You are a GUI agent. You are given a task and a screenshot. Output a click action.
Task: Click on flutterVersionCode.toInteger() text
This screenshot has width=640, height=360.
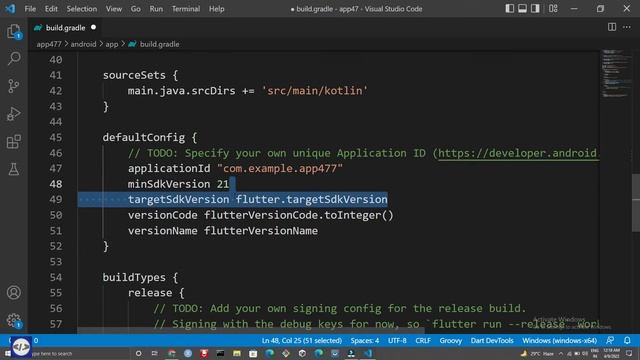[x=299, y=216]
